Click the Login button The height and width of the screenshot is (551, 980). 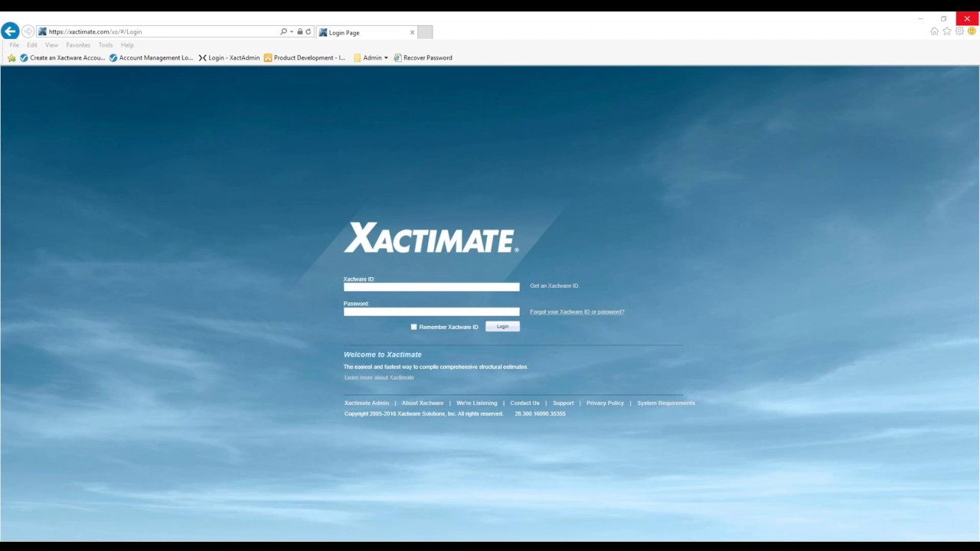click(x=502, y=327)
